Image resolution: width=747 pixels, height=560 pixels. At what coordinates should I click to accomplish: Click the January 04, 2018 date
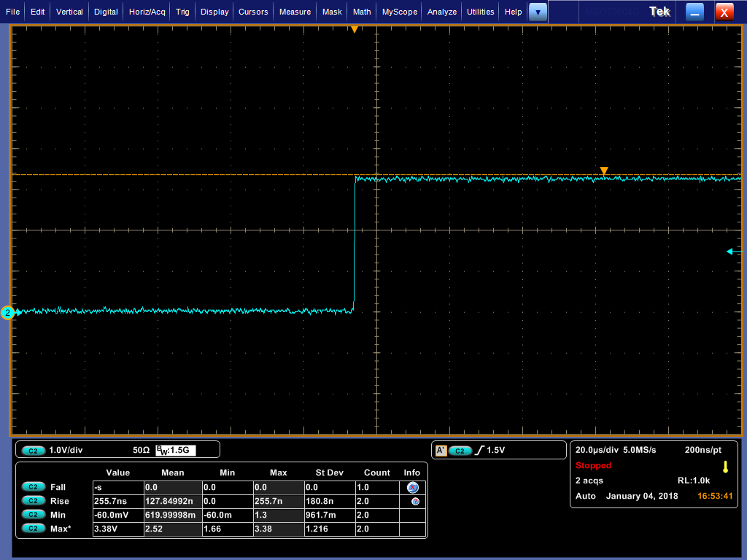pyautogui.click(x=642, y=496)
